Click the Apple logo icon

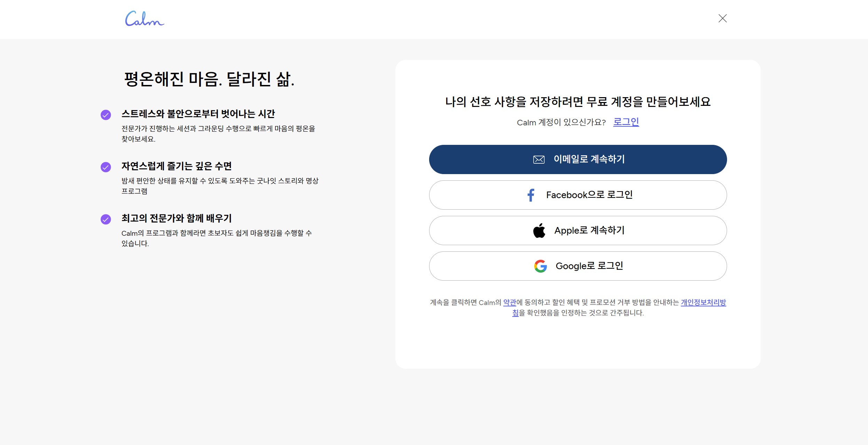[x=539, y=231]
